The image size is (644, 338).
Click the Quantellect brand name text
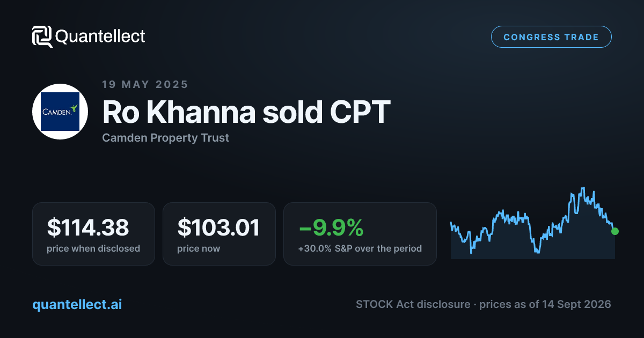point(100,36)
